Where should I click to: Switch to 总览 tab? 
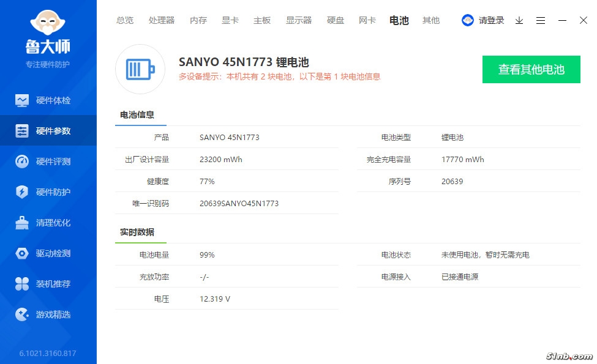tap(125, 20)
